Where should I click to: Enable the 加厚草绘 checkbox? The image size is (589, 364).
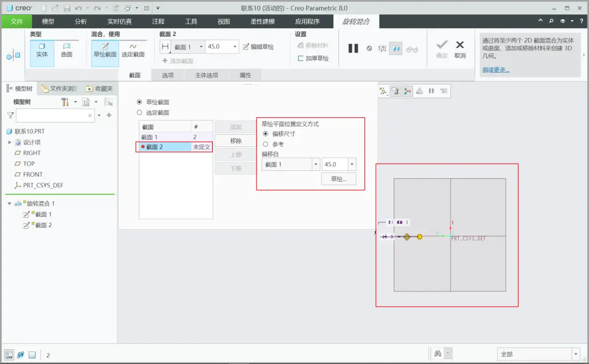click(300, 58)
